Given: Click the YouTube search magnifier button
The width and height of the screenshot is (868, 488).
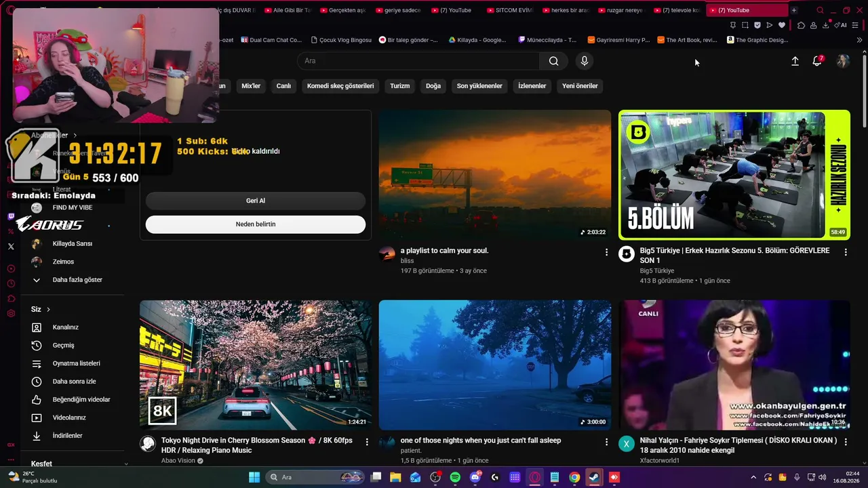Looking at the screenshot, I should (554, 61).
